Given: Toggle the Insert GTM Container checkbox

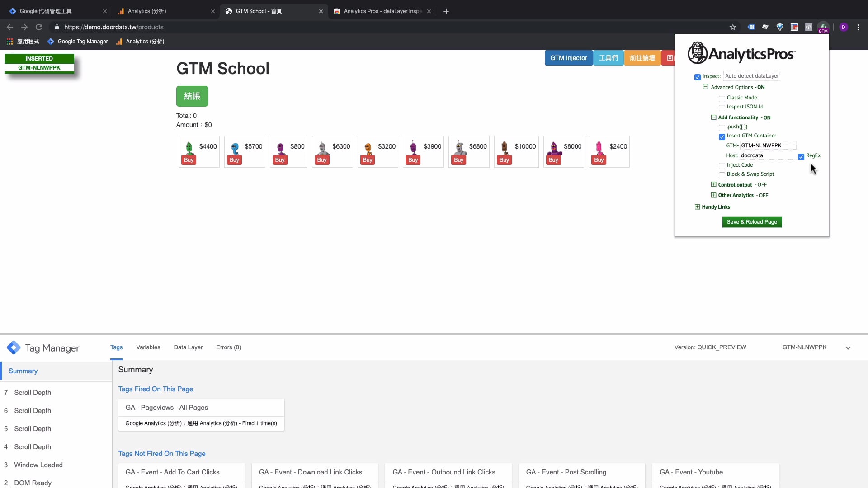Looking at the screenshot, I should pyautogui.click(x=722, y=136).
